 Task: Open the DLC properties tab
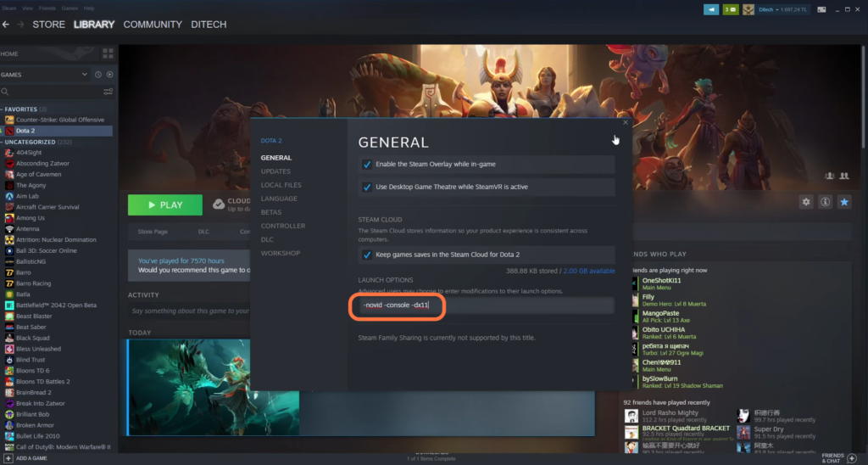coord(267,239)
